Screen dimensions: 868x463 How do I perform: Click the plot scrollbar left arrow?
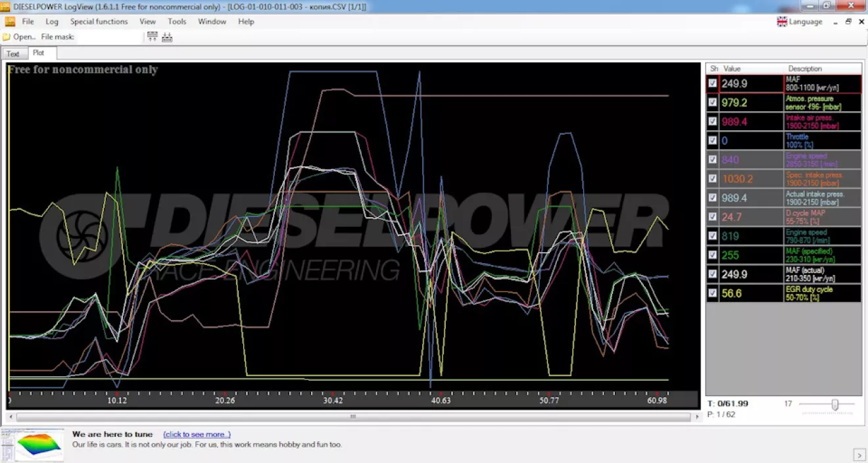12,416
